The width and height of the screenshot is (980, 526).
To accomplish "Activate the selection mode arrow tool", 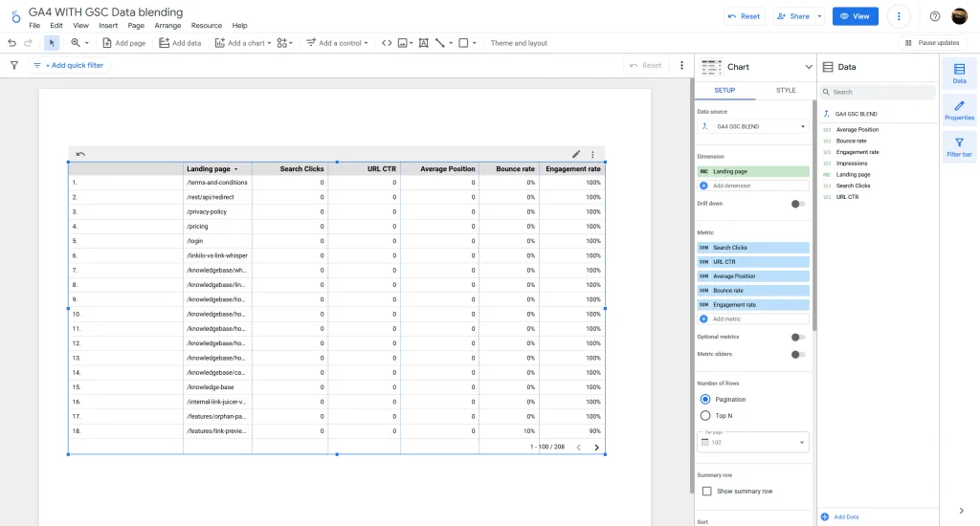I will (x=52, y=43).
